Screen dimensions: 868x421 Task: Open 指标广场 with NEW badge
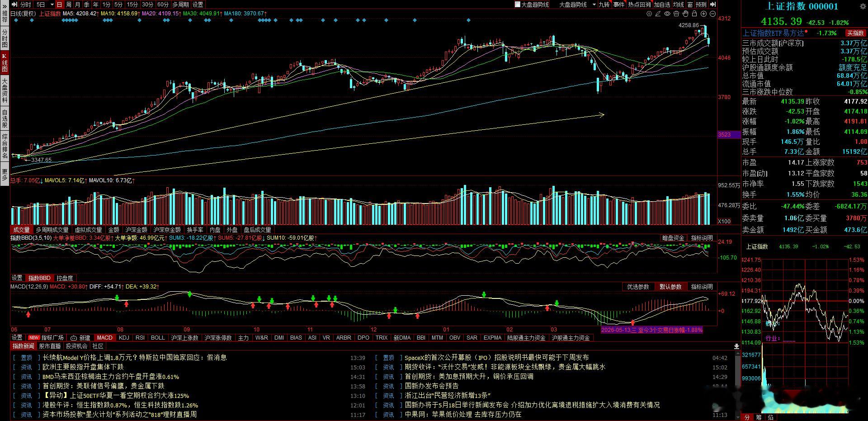point(46,338)
